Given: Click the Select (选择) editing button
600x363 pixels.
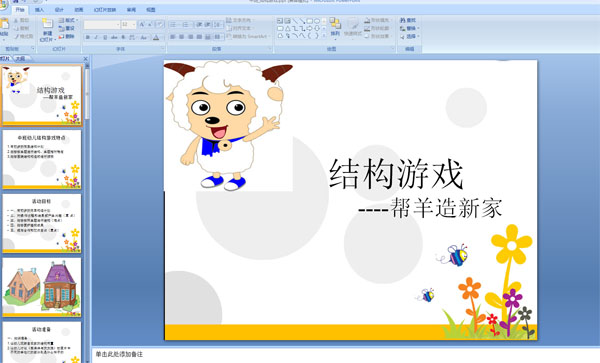Looking at the screenshot, I should pos(409,36).
